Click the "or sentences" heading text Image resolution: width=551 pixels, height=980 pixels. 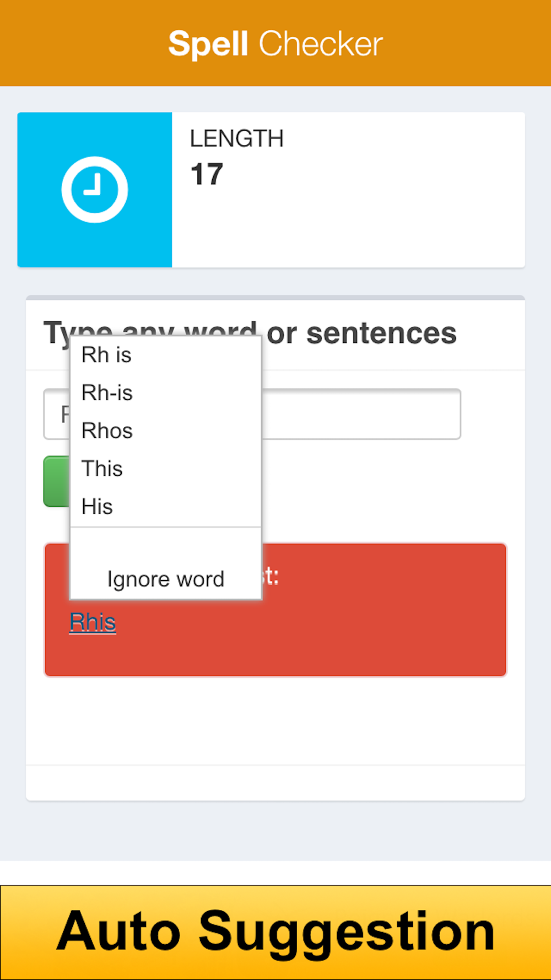361,333
